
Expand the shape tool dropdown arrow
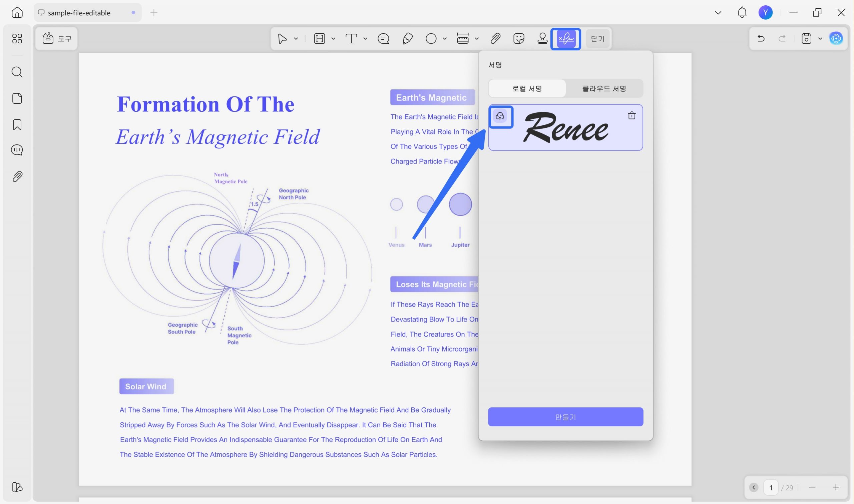(x=444, y=39)
